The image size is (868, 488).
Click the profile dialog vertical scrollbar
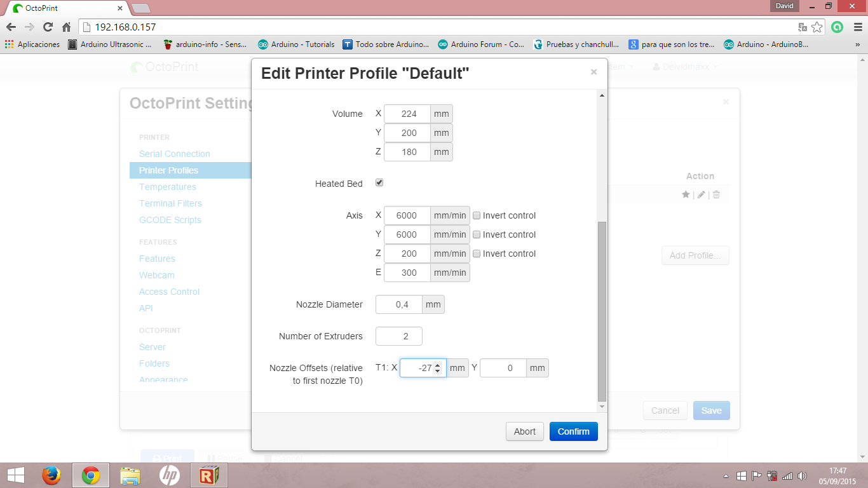click(602, 311)
